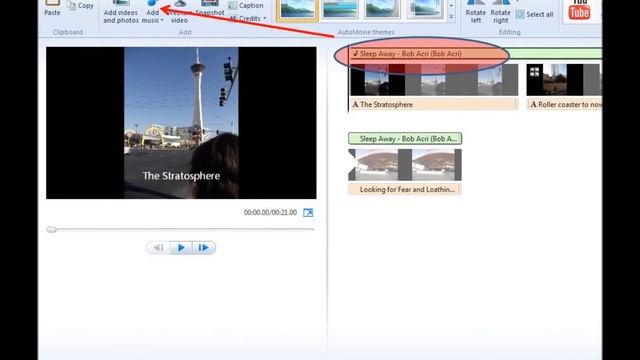Select the fourth AutoMovie theme thumbnail
640x360 pixels.
pos(424,9)
